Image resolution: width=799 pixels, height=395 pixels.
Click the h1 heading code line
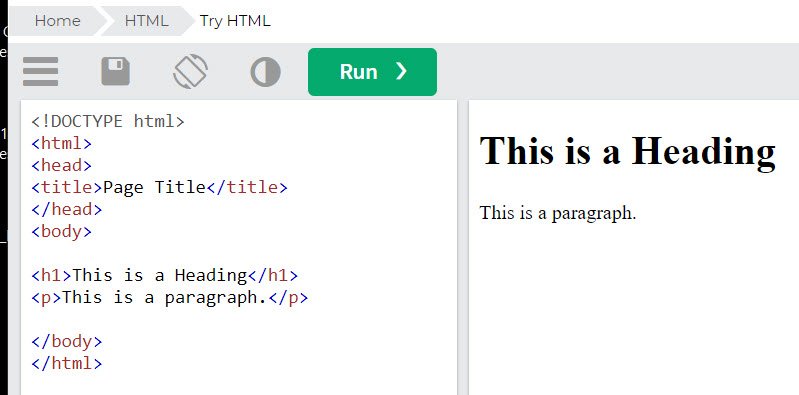coord(165,275)
